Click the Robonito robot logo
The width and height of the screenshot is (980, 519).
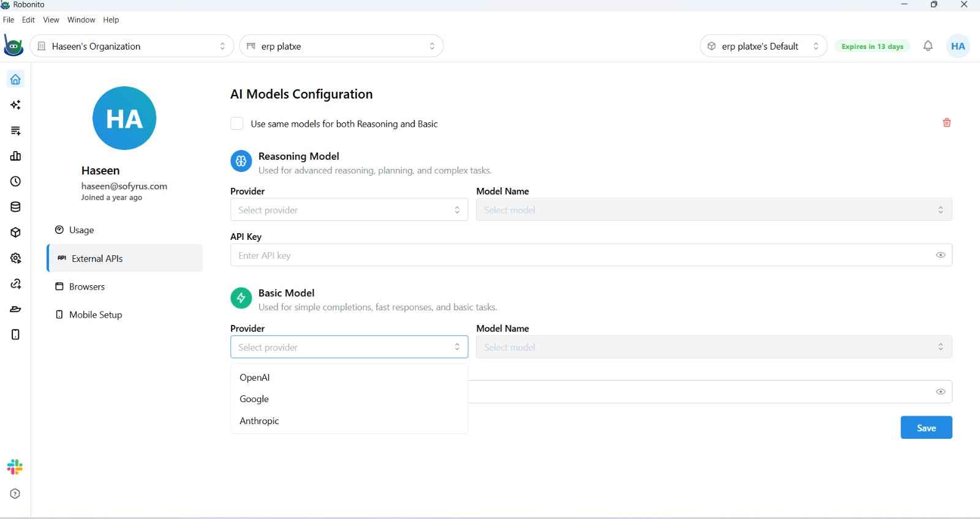point(13,46)
